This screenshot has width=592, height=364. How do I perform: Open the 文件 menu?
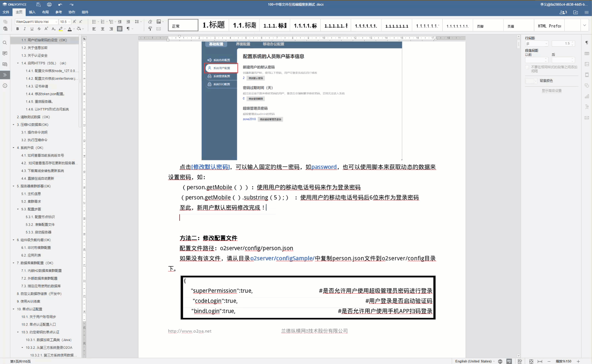pyautogui.click(x=6, y=12)
